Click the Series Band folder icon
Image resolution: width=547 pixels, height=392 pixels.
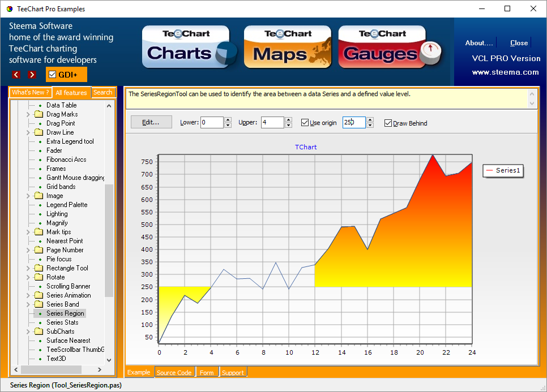(x=39, y=304)
